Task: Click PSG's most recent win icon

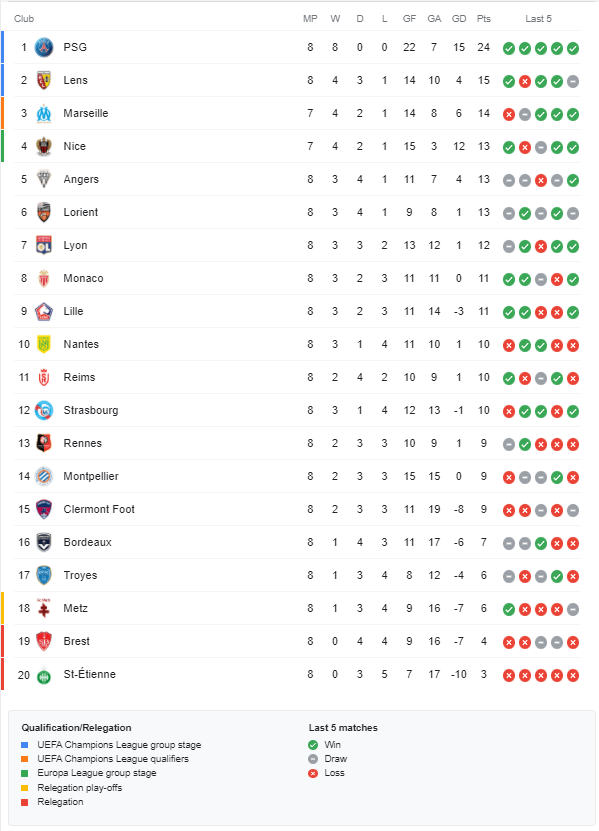Action: click(573, 49)
